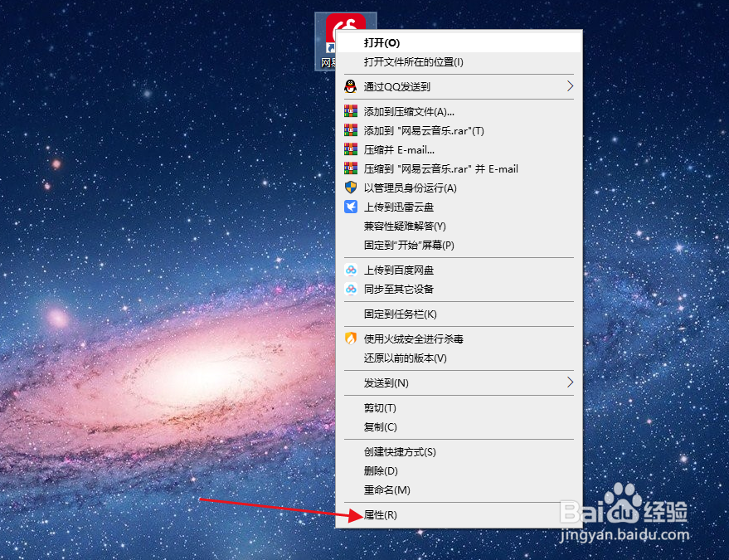
Task: Expand the 发送到(N) submenu arrow
Action: click(570, 382)
